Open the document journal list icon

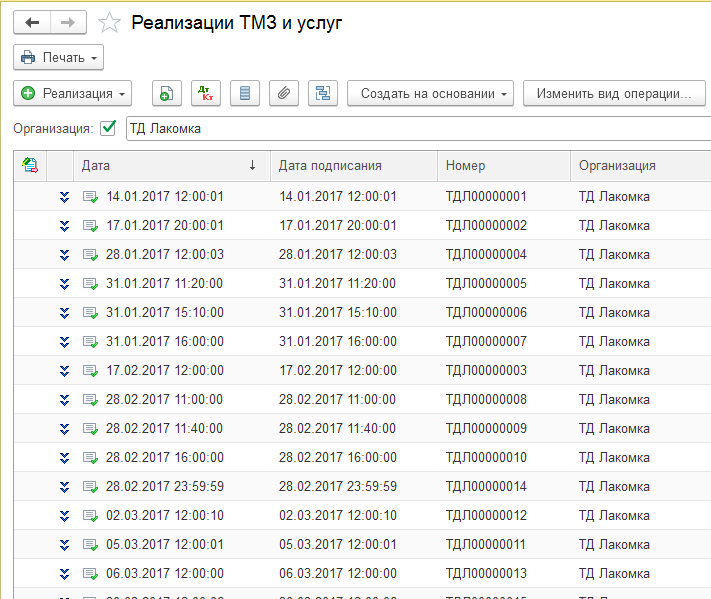click(x=244, y=94)
